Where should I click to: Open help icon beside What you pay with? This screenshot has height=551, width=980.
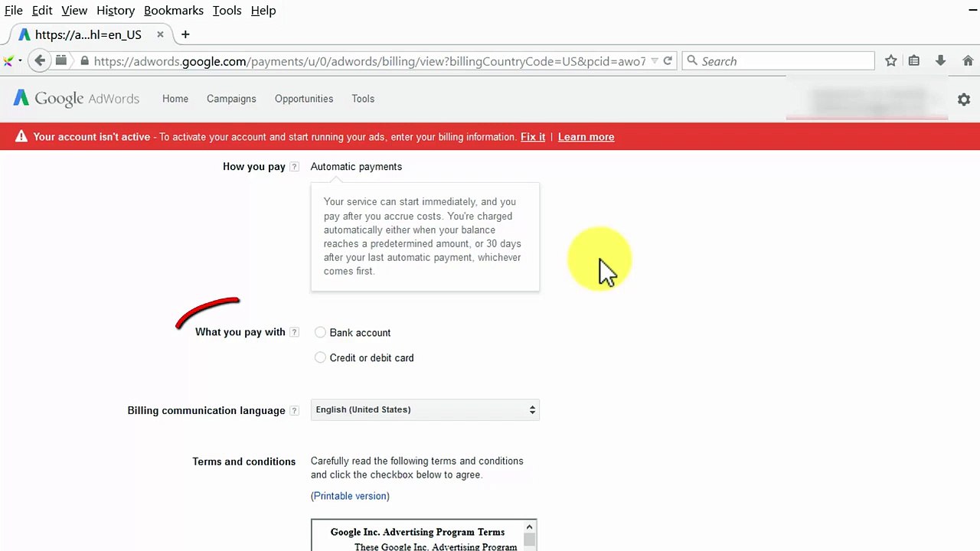(294, 332)
